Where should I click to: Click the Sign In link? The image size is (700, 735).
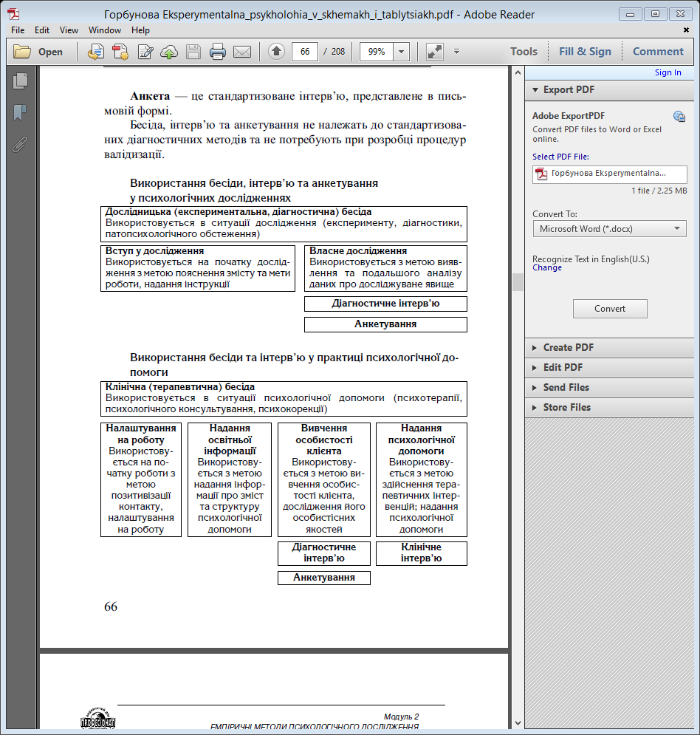pos(668,72)
